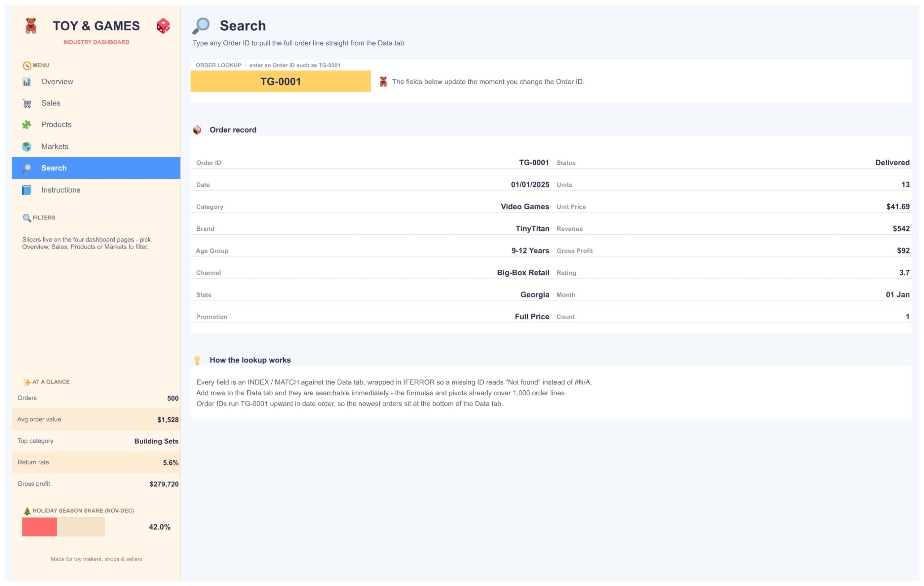This screenshot has height=586, width=924.
Task: Click the TG-0001 Order ID input box
Action: (280, 81)
